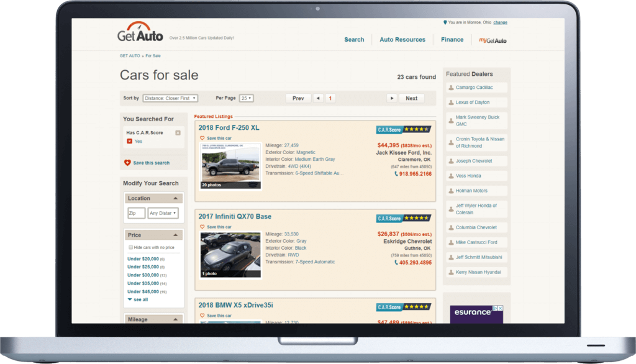The height and width of the screenshot is (364, 636).
Task: Click the Prev button
Action: tap(298, 98)
